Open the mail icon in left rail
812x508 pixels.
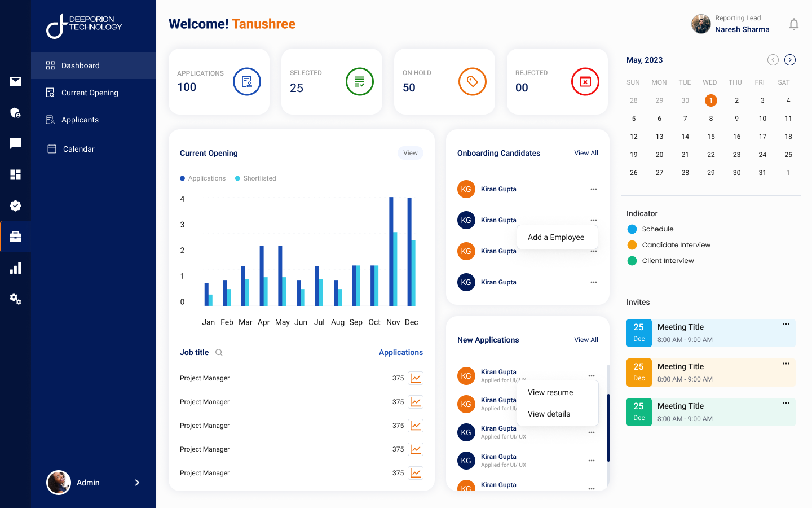tap(16, 81)
